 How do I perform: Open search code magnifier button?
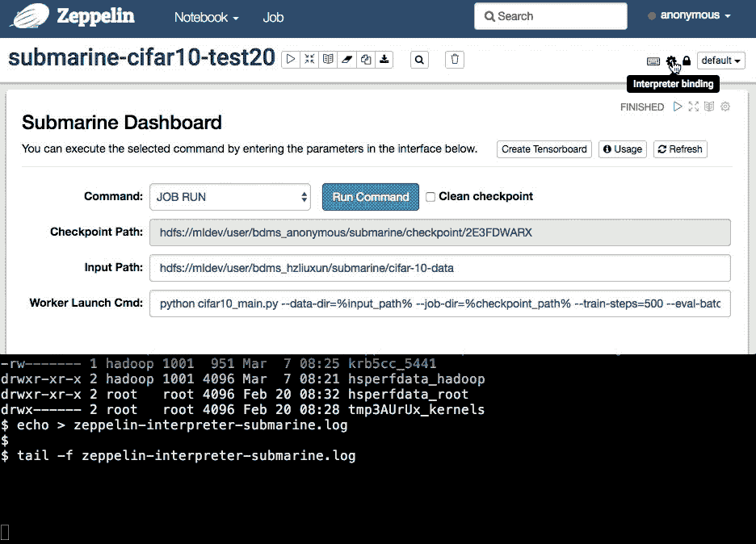(419, 60)
